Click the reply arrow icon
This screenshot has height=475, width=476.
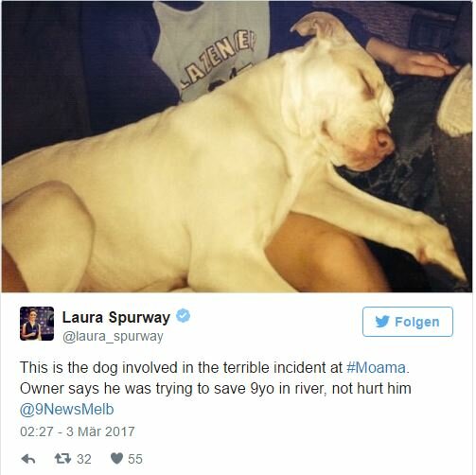tap(28, 459)
